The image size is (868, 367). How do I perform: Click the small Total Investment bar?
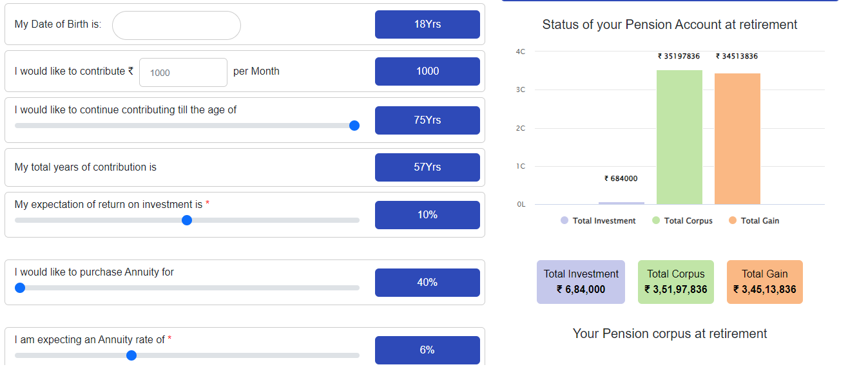click(x=621, y=203)
